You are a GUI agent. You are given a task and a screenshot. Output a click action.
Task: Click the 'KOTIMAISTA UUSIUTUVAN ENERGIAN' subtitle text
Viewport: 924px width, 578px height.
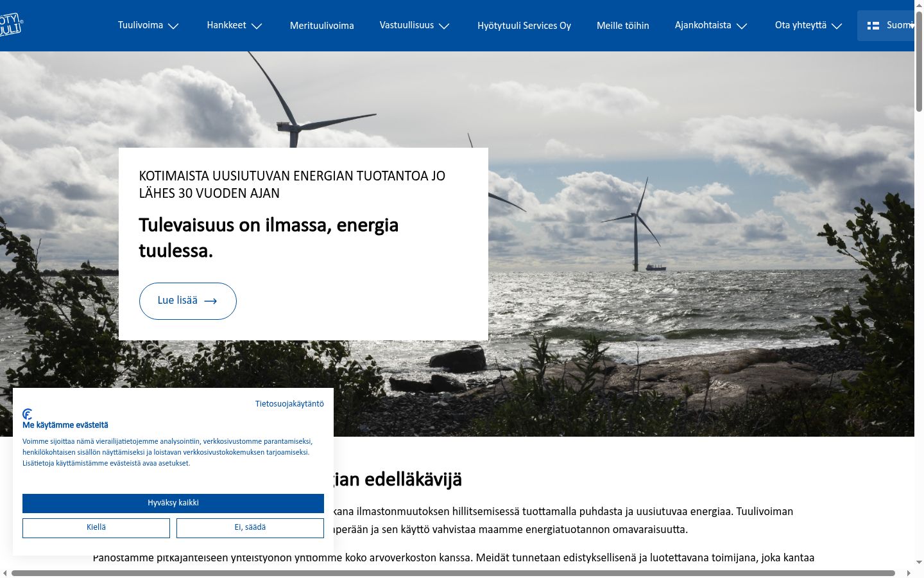292,184
